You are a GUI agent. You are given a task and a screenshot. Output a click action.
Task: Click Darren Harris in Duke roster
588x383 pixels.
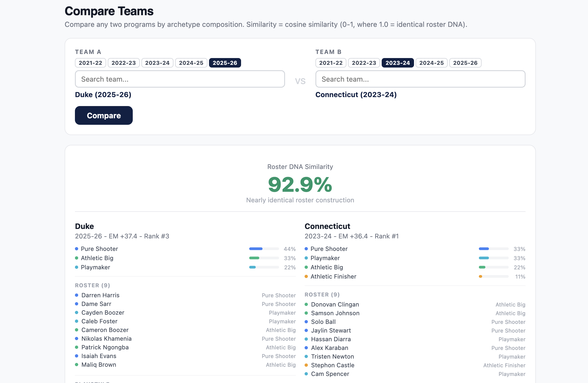click(x=100, y=295)
